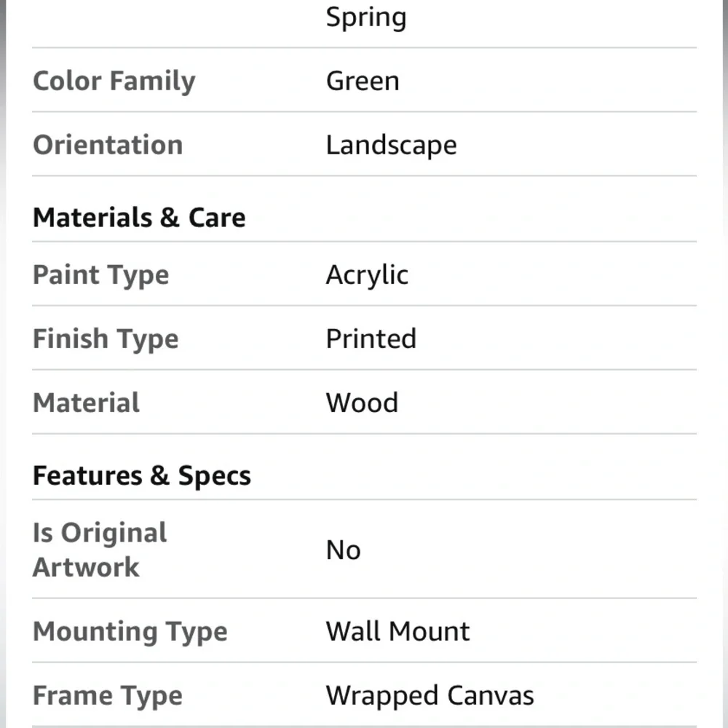This screenshot has height=728, width=728.
Task: Click the No value for original artwork
Action: tap(343, 550)
